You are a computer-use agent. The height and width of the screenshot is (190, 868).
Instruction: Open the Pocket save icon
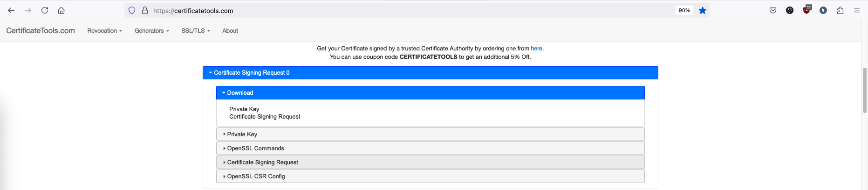tap(773, 10)
